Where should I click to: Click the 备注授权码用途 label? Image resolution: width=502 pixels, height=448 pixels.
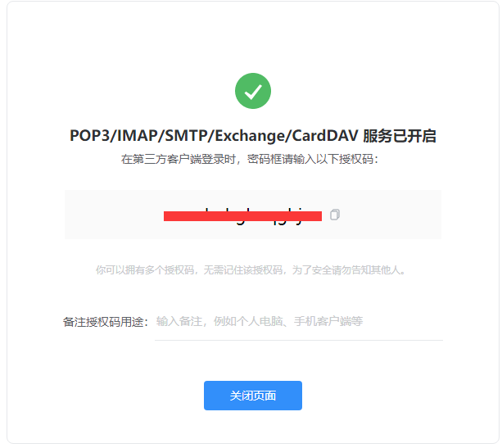pos(106,322)
